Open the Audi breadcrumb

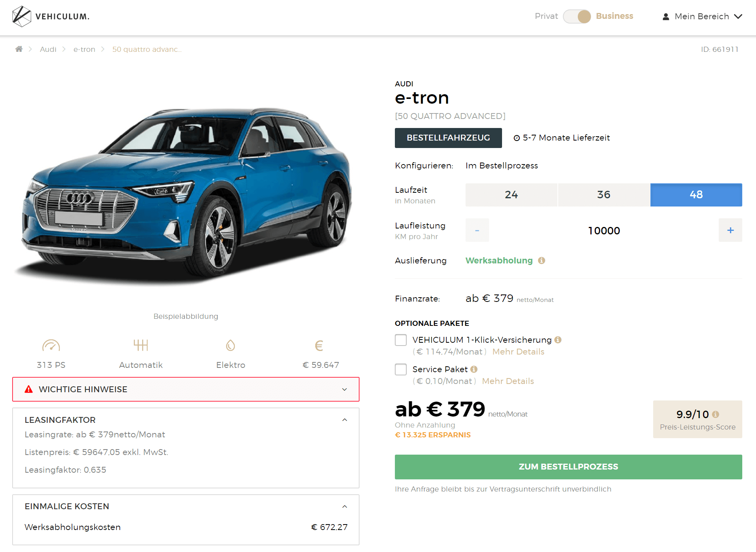(48, 49)
